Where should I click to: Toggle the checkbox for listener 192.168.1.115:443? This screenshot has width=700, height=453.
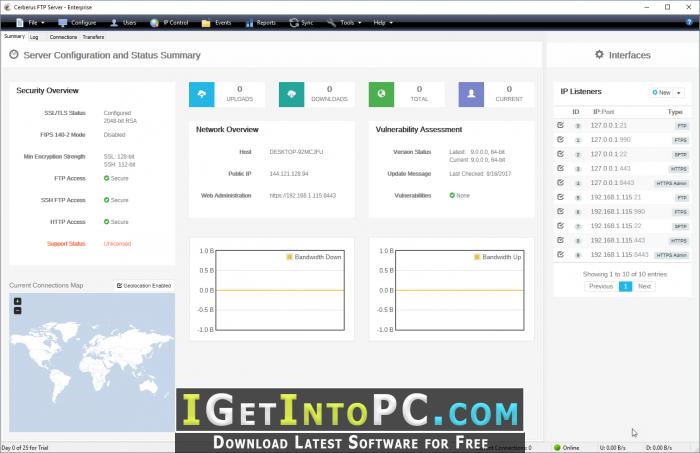click(x=560, y=240)
